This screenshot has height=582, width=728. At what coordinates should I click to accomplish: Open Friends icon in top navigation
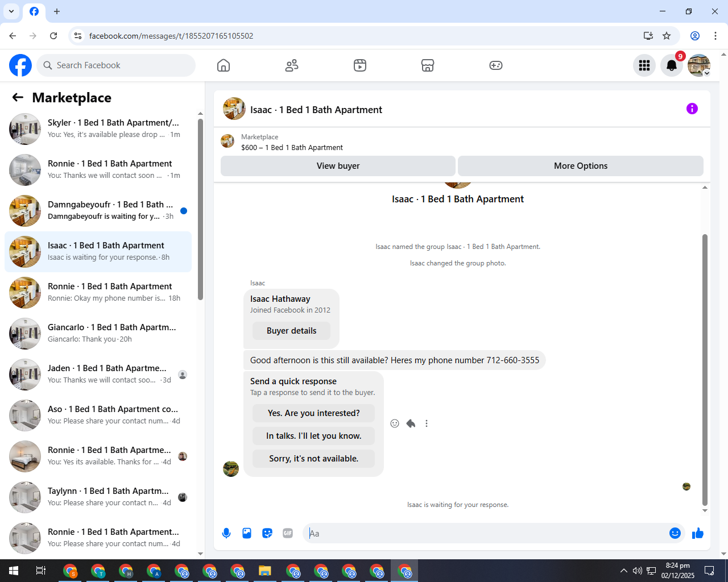coord(292,65)
